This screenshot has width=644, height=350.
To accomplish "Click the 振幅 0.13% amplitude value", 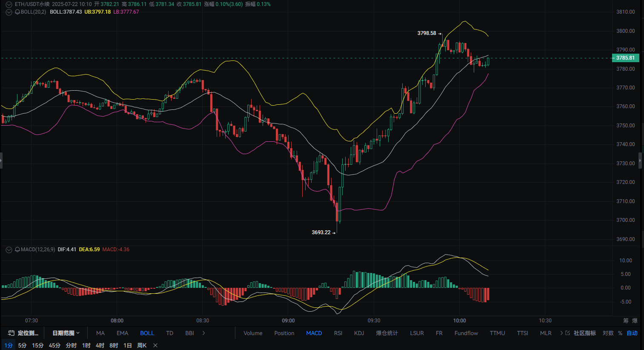I will 258,4.
